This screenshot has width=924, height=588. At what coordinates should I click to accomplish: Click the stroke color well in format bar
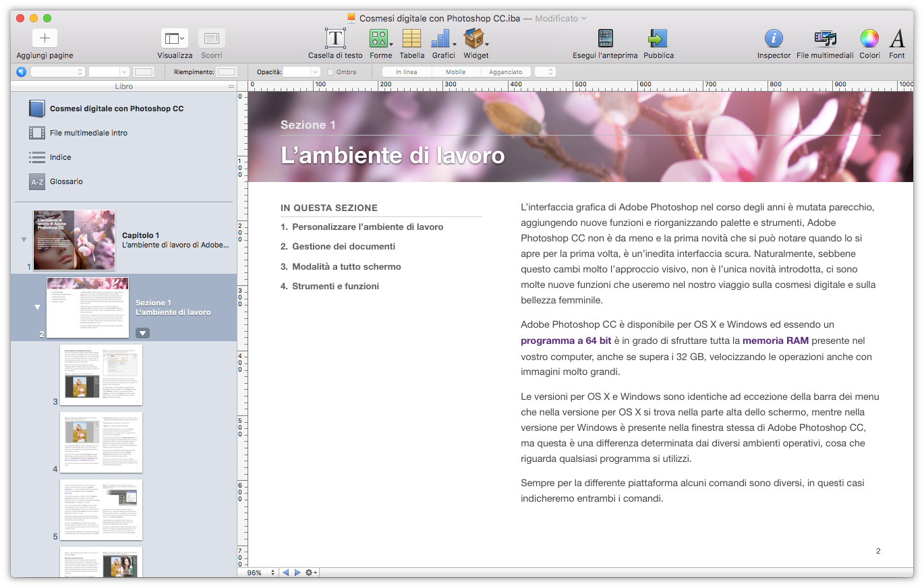point(144,71)
